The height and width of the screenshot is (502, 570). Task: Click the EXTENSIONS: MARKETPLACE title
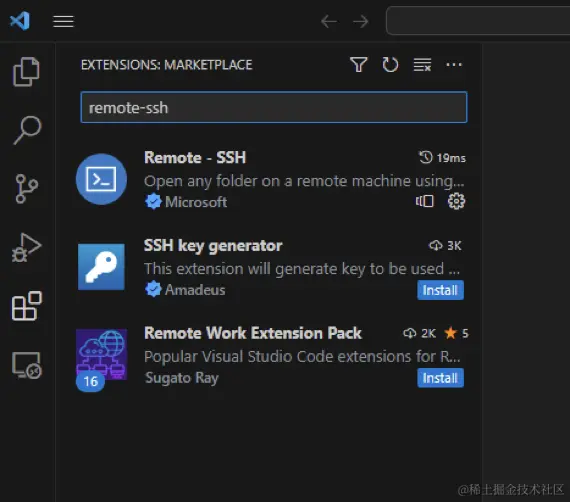tap(166, 65)
